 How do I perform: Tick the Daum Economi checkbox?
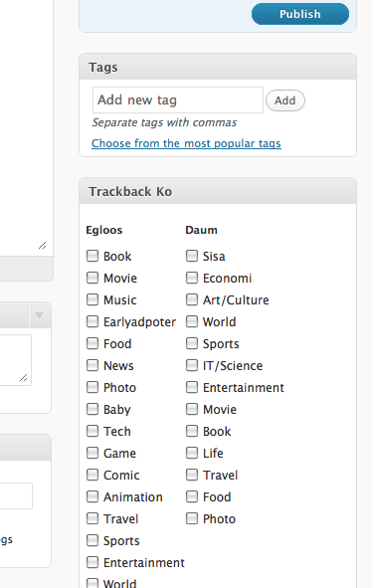(192, 278)
